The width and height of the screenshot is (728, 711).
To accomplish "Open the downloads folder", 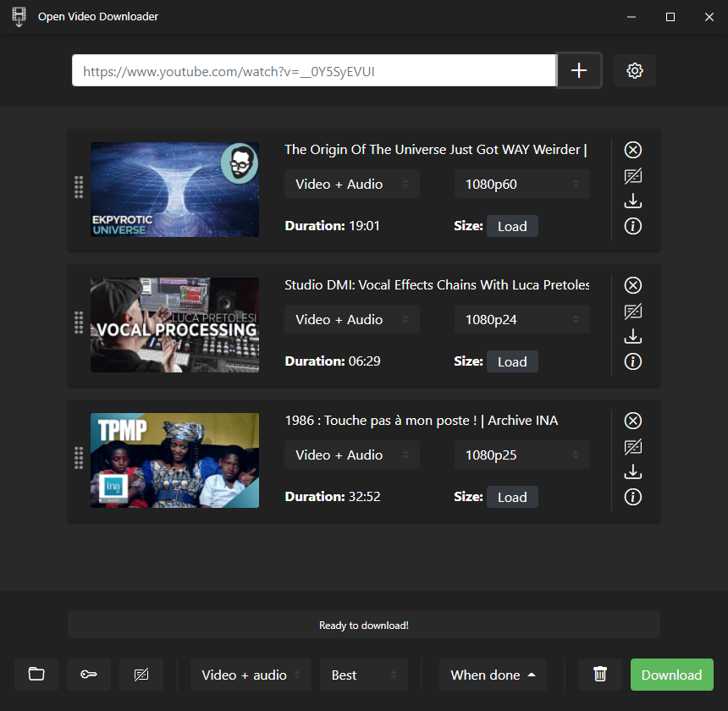I will pyautogui.click(x=36, y=675).
